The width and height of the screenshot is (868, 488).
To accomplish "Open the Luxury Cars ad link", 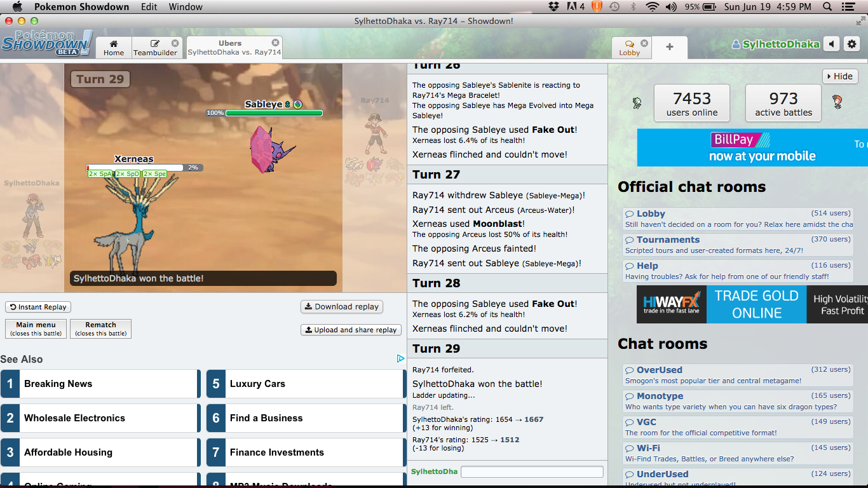I will point(306,384).
